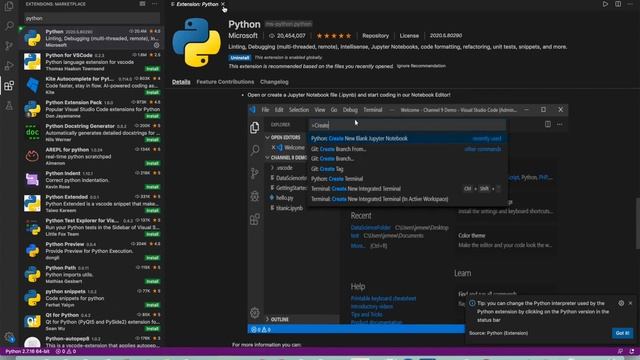The height and width of the screenshot is (360, 640).
Task: Install Python for VSCode extension
Action: pyautogui.click(x=152, y=69)
